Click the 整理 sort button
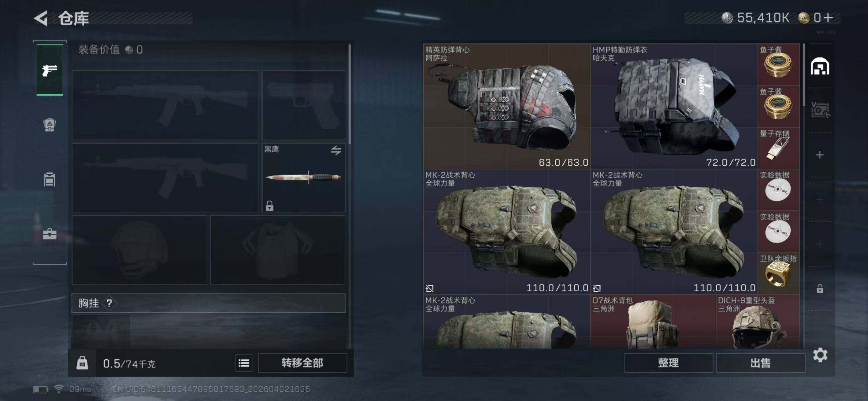This screenshot has width=868, height=401. click(669, 363)
